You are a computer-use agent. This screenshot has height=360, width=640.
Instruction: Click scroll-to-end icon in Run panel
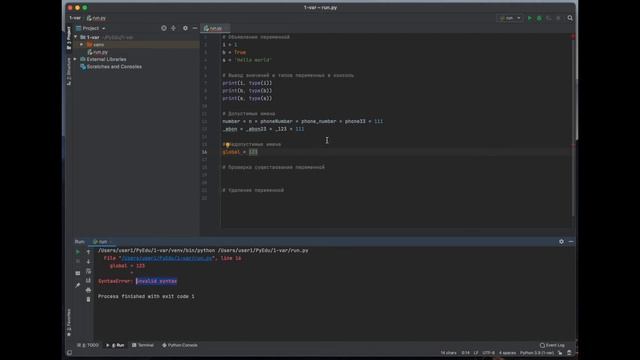point(88,280)
